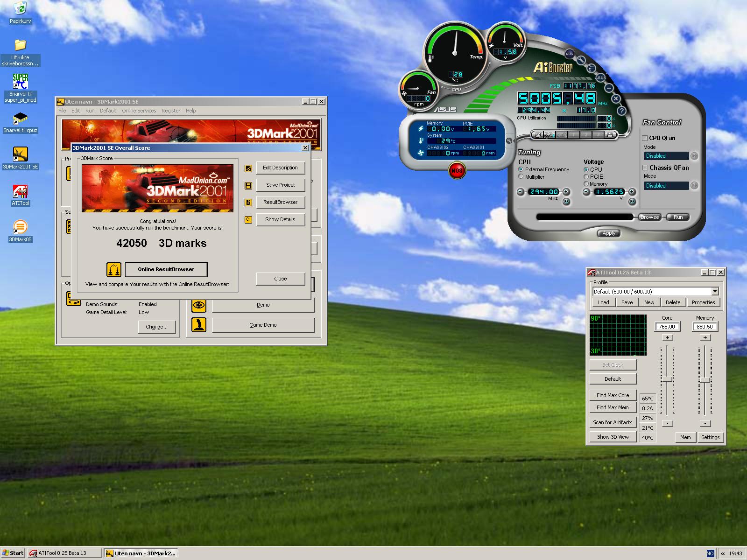747x560 pixels.
Task: Select the ATITool desktop icon
Action: (21, 191)
